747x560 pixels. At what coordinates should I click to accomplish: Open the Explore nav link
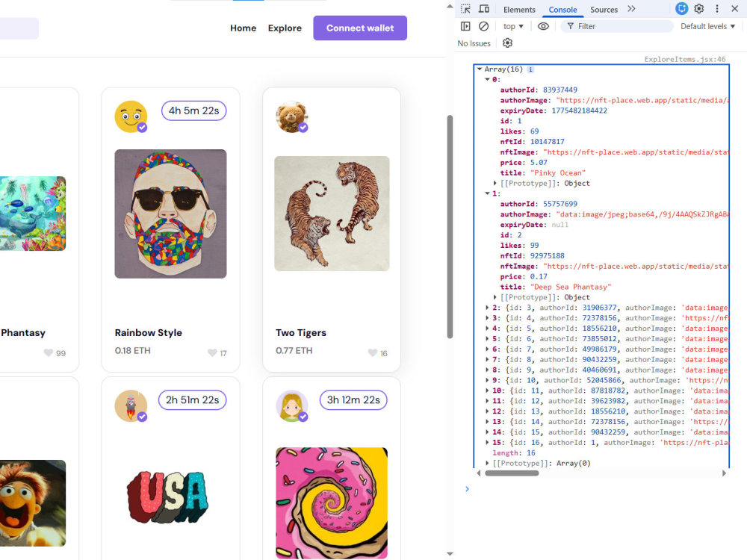[x=285, y=28]
